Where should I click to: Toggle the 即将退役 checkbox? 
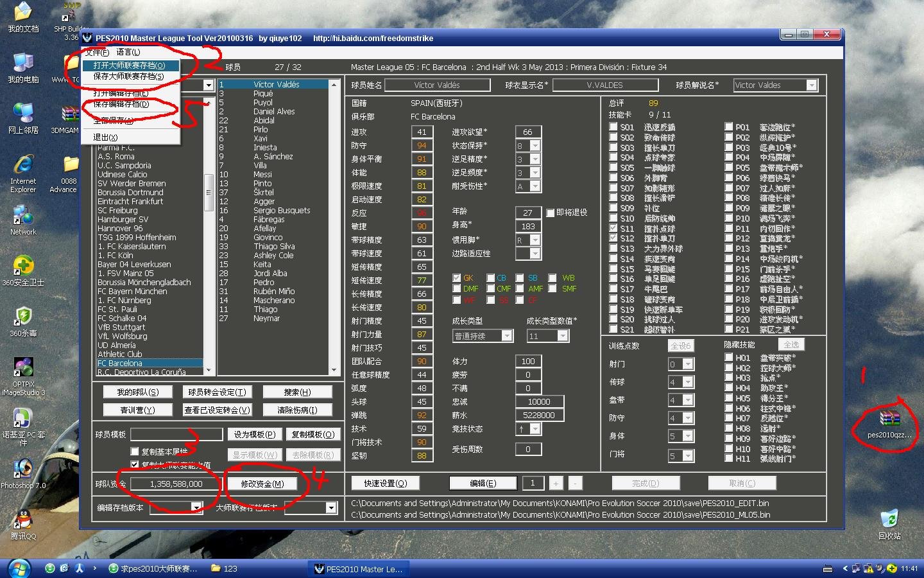[x=551, y=213]
